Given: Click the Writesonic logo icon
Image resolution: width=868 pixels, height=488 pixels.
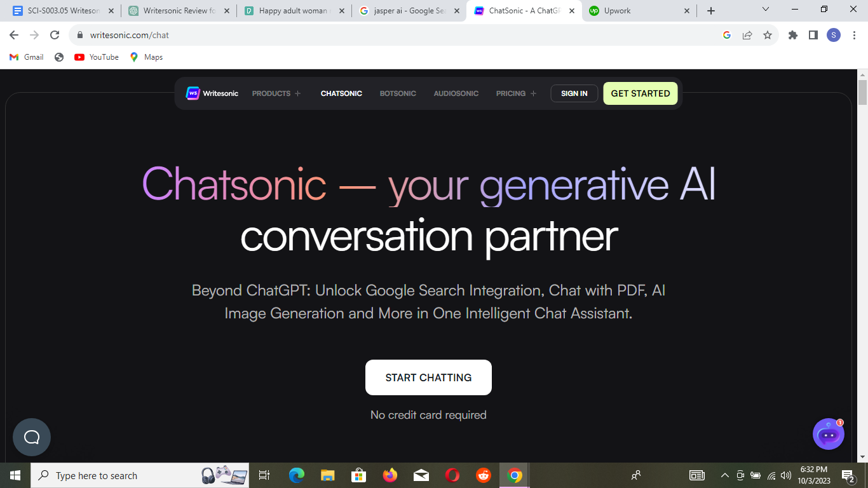Looking at the screenshot, I should 191,93.
